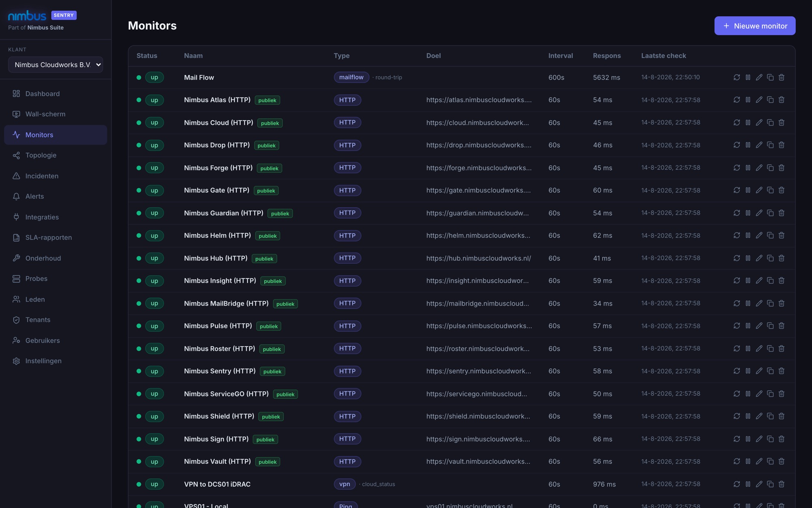
Task: Pause the Mail Flow monitor
Action: click(x=748, y=77)
